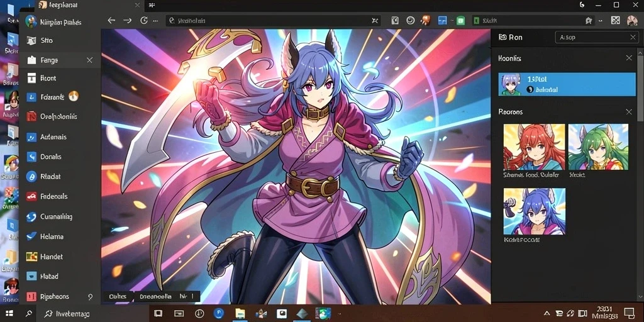Open the Curanaliing sidebar item

60,216
